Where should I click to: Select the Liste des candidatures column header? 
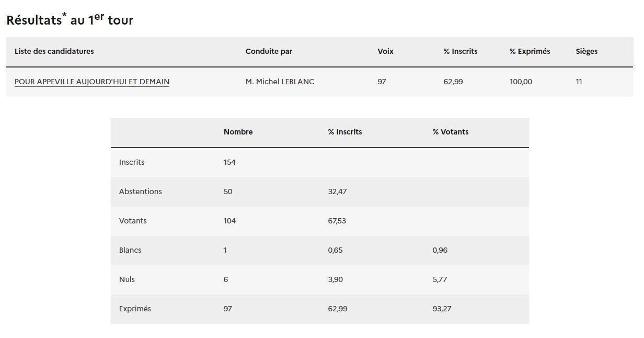[x=54, y=51]
